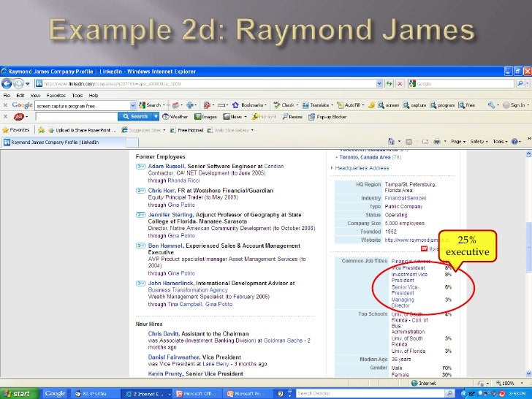Open Free Hotmail favorites link

[186, 130]
